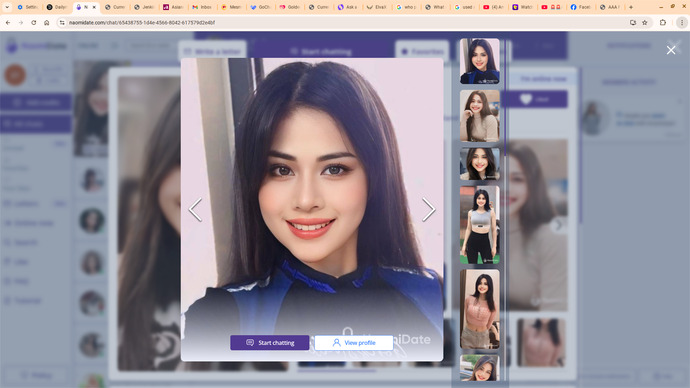Open a new tab with the plus button
This screenshot has width=690, height=388.
click(631, 7)
